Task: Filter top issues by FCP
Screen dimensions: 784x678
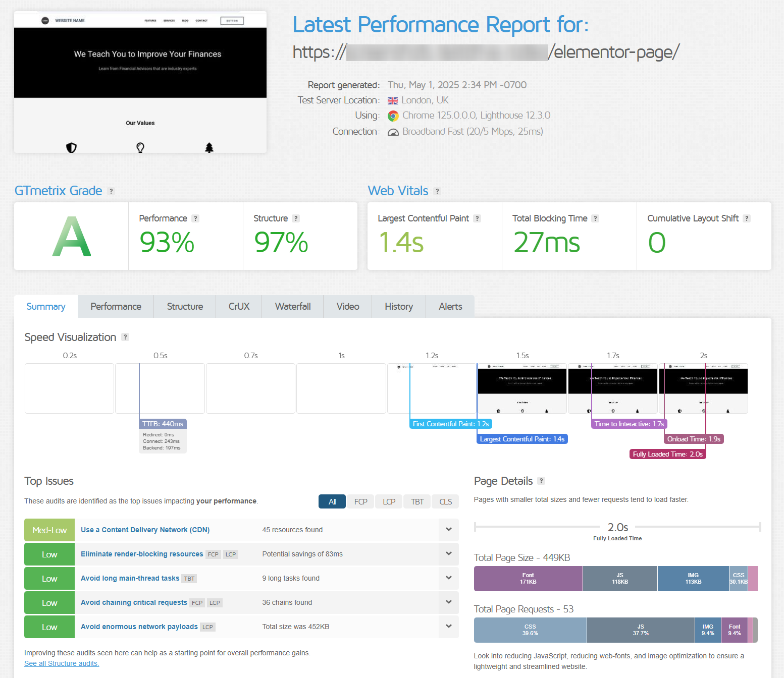Action: (x=360, y=501)
